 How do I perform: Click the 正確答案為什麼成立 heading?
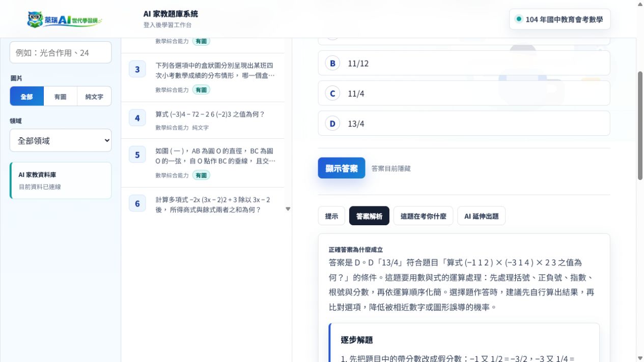pyautogui.click(x=356, y=250)
